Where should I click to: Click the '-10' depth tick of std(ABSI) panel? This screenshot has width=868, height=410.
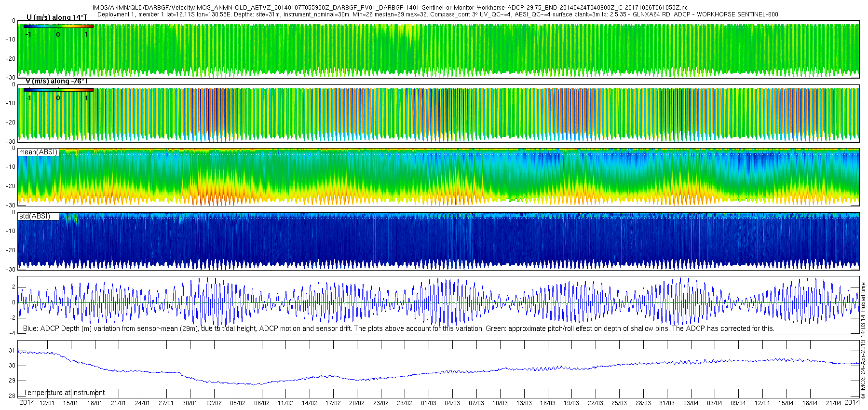tap(11, 231)
